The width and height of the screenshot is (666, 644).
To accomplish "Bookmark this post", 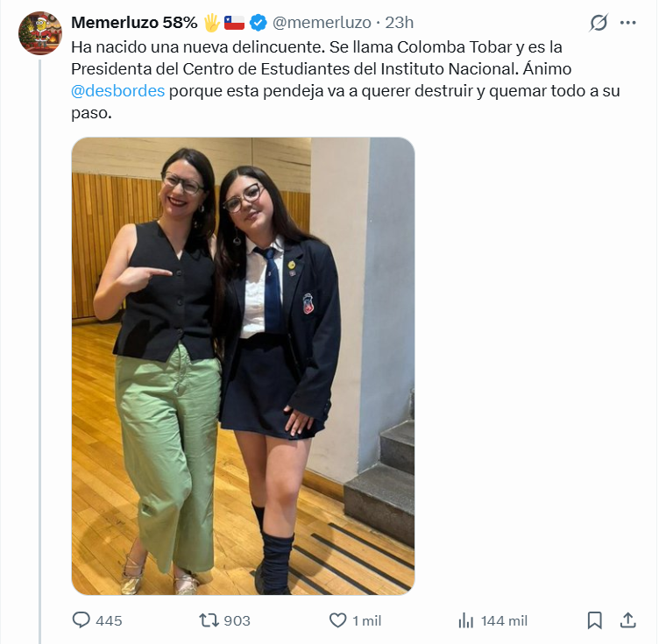I will (594, 620).
